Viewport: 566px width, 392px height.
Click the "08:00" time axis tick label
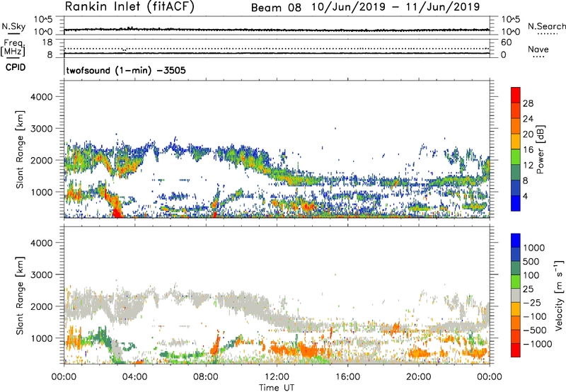click(206, 377)
